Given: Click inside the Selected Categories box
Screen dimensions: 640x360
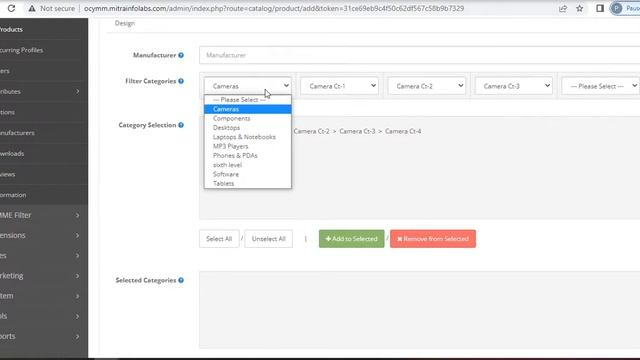Looking at the screenshot, I should (x=420, y=310).
